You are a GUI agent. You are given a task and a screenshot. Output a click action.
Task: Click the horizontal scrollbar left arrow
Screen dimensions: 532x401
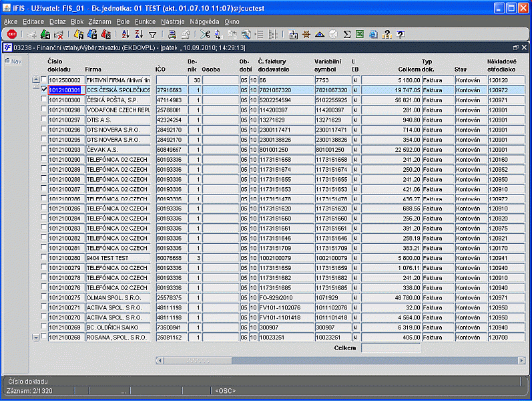pos(160,360)
